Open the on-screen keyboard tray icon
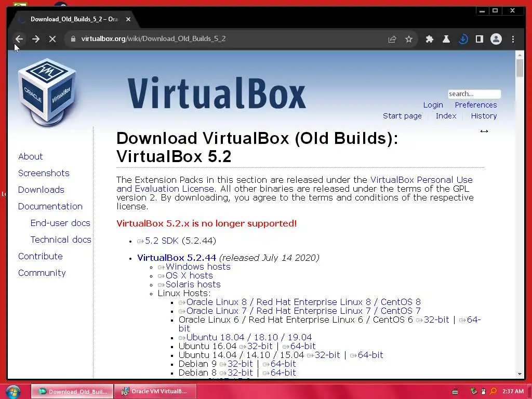 (455, 392)
